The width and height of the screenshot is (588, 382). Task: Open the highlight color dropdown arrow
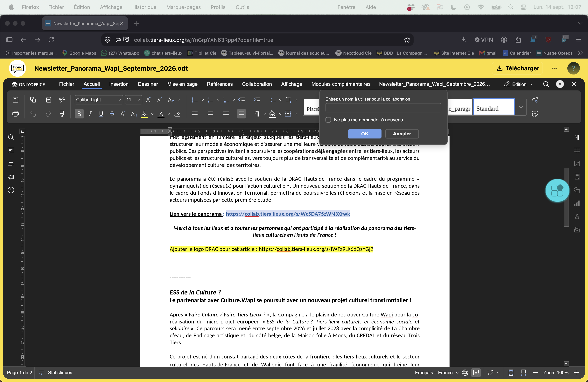[152, 114]
